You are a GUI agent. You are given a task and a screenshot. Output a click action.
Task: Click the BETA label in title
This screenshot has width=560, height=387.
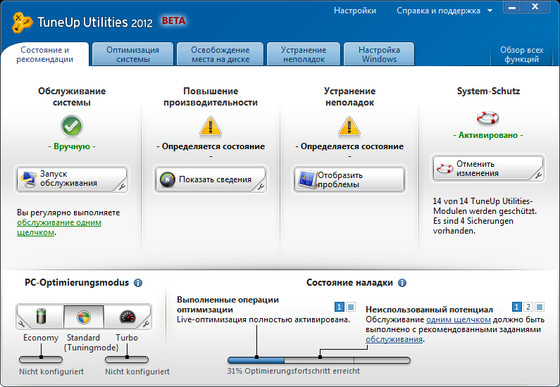tap(174, 21)
